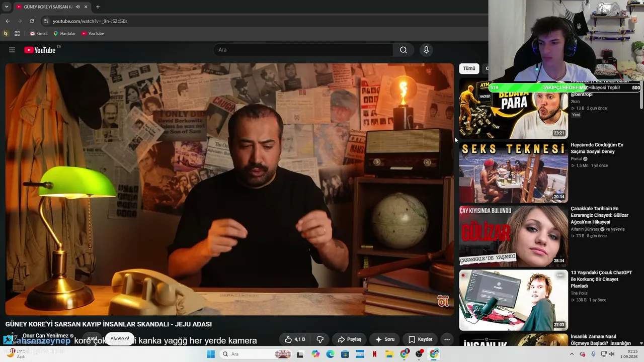Open the YouTube guide hamburger menu
The width and height of the screenshot is (644, 362).
click(x=12, y=50)
